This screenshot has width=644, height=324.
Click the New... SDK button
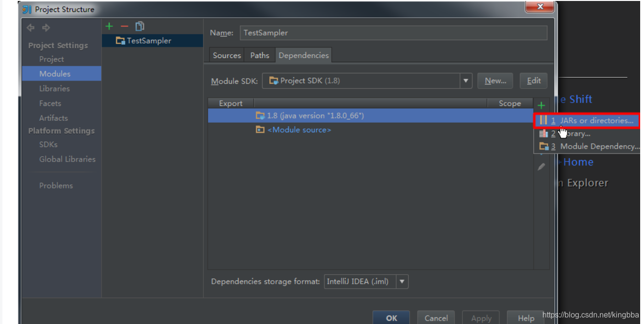[x=495, y=81]
